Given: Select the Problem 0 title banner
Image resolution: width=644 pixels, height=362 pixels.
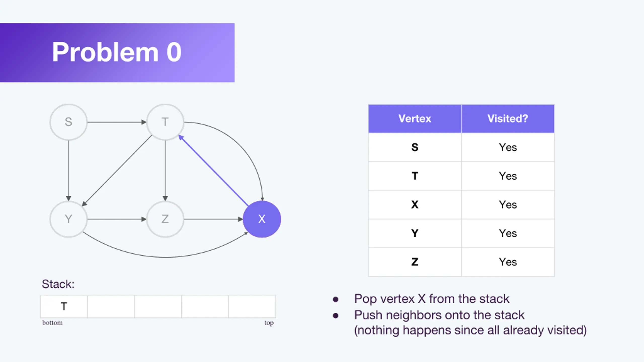Looking at the screenshot, I should point(117,53).
